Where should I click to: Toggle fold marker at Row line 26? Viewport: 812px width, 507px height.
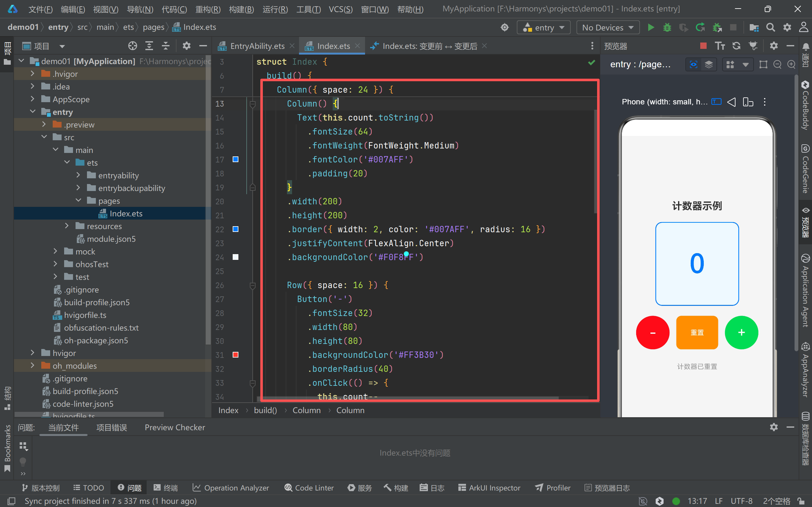tap(253, 285)
